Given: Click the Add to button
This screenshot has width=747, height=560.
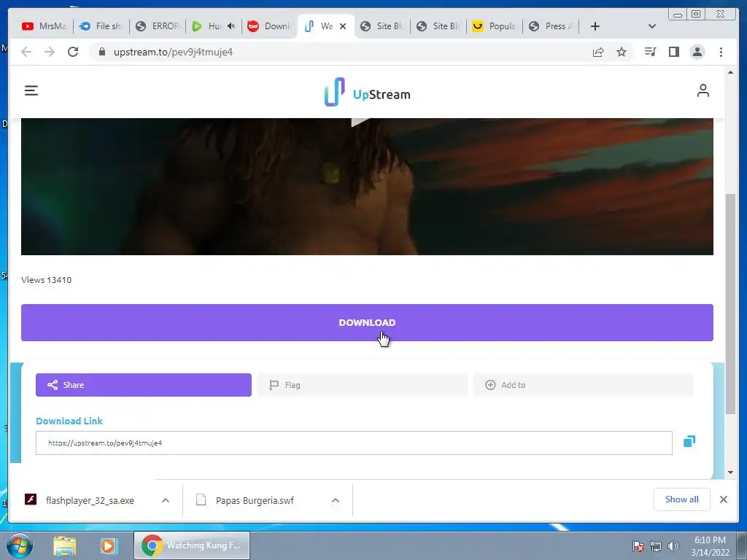Looking at the screenshot, I should (x=583, y=385).
